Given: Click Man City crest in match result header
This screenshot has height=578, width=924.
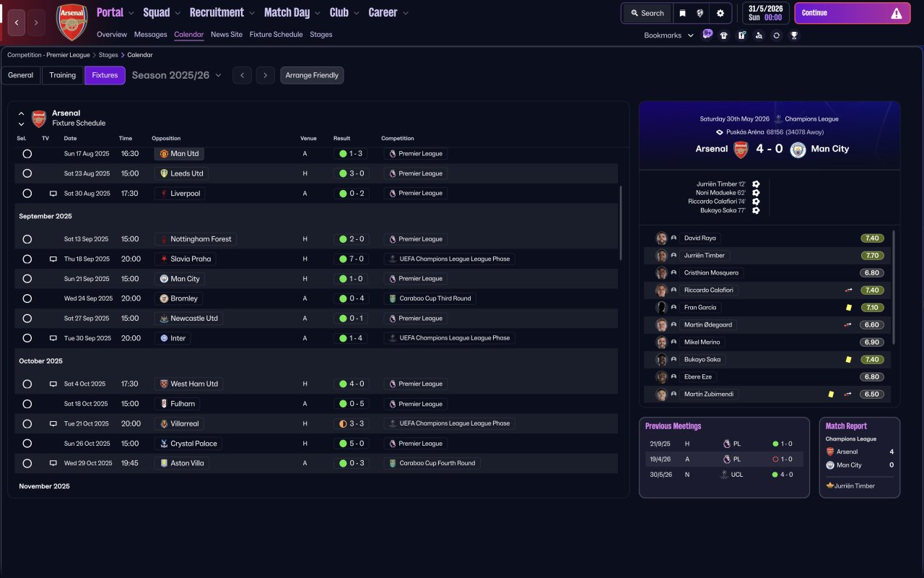Looking at the screenshot, I should 798,149.
